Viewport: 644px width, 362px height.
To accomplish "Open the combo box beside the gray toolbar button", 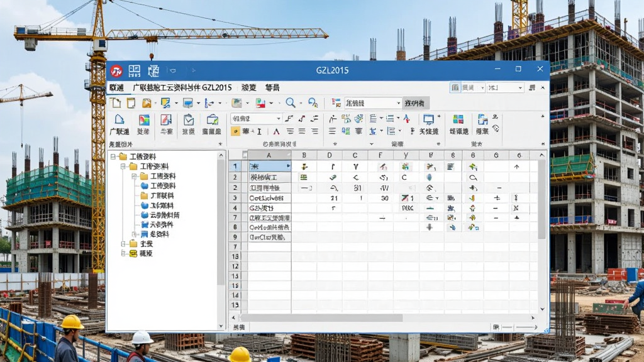I will pyautogui.click(x=373, y=103).
